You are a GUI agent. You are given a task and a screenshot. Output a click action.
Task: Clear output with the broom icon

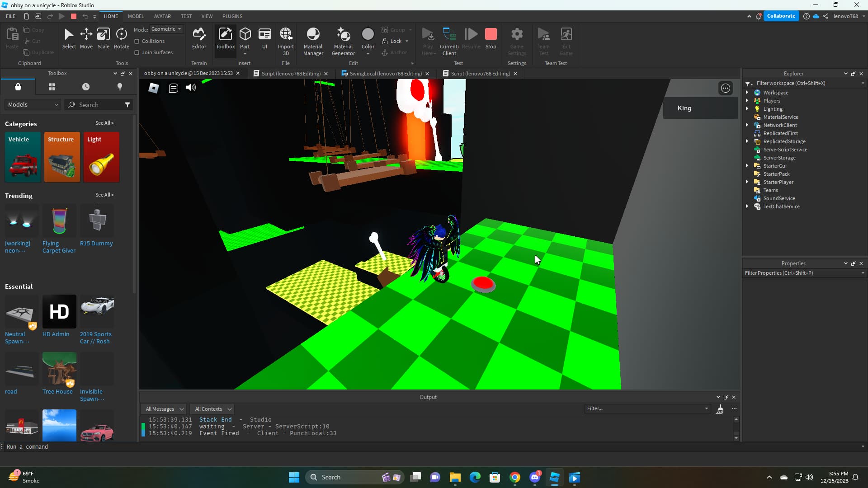click(720, 409)
